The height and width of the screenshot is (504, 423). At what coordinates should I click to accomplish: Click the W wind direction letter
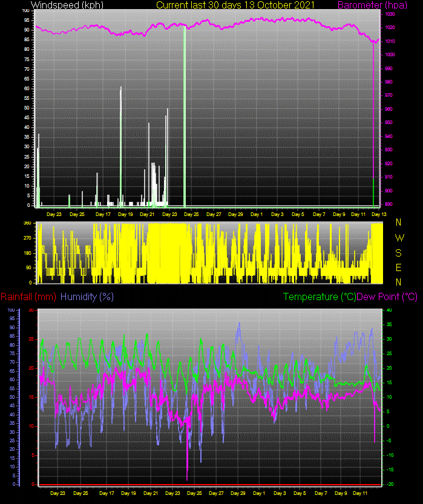tap(399, 238)
